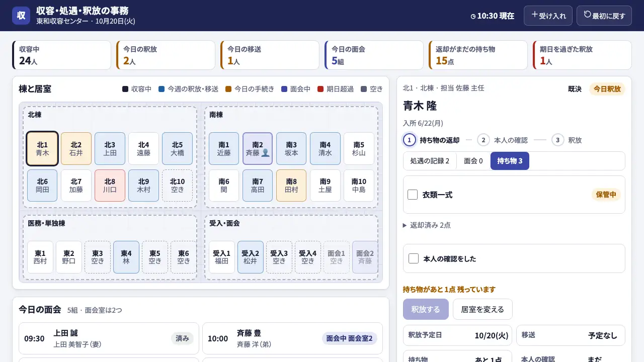Click the 今日の釈放 2人 card

pos(166,55)
